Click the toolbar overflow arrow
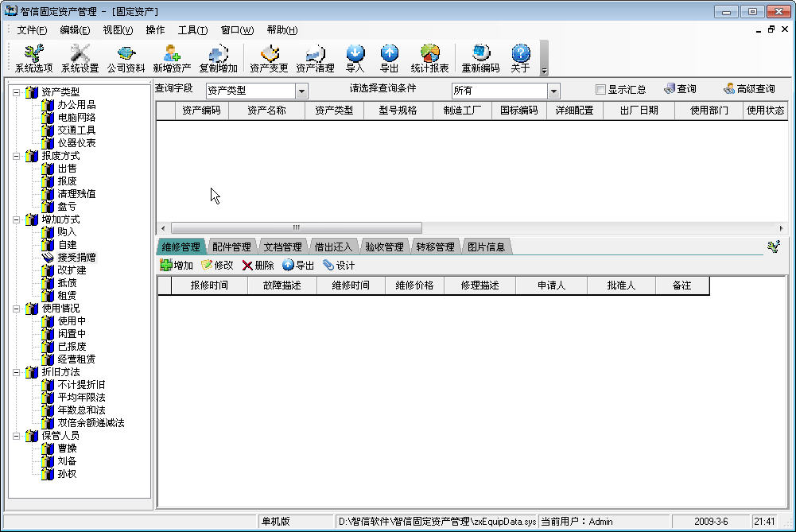Screen dimensions: 796x532 [x=544, y=71]
